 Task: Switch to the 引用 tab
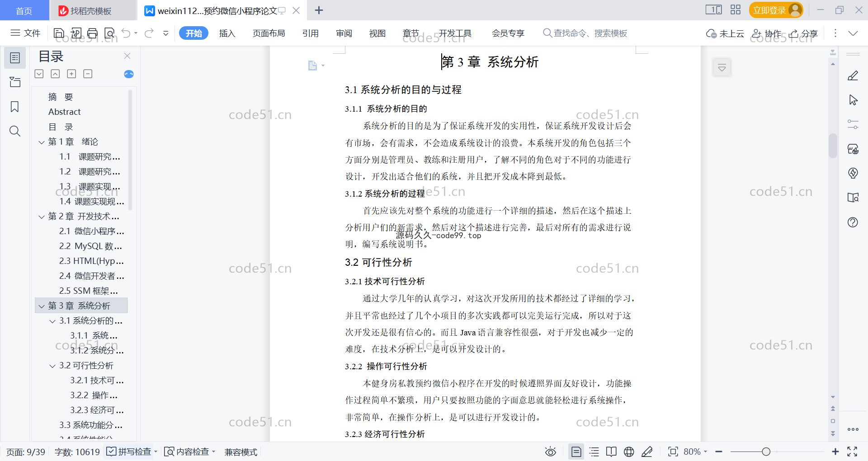311,33
